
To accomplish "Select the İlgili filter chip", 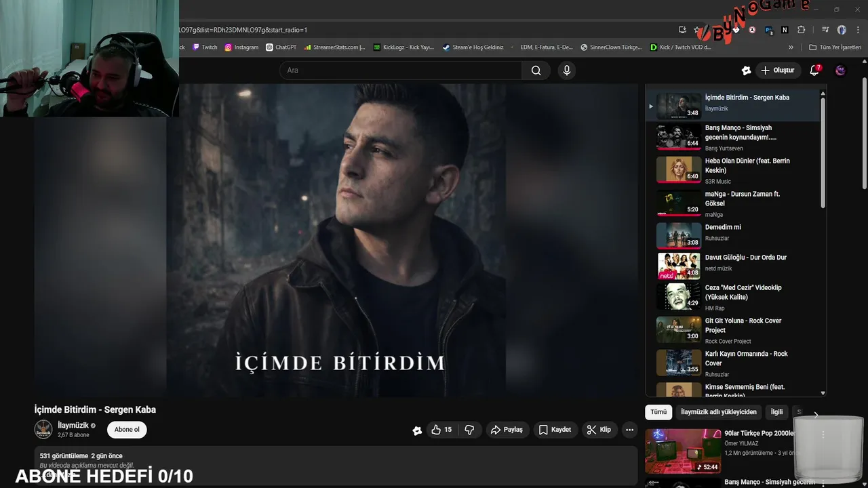I will pyautogui.click(x=776, y=412).
